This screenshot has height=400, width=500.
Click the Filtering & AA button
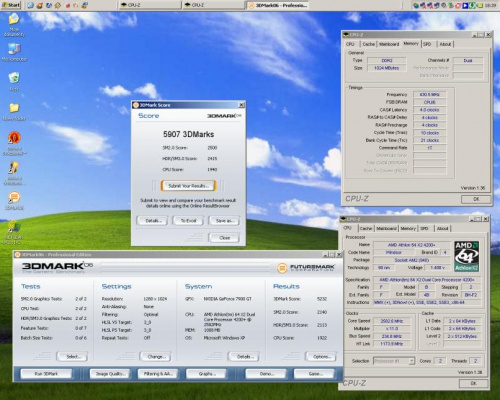tap(158, 374)
